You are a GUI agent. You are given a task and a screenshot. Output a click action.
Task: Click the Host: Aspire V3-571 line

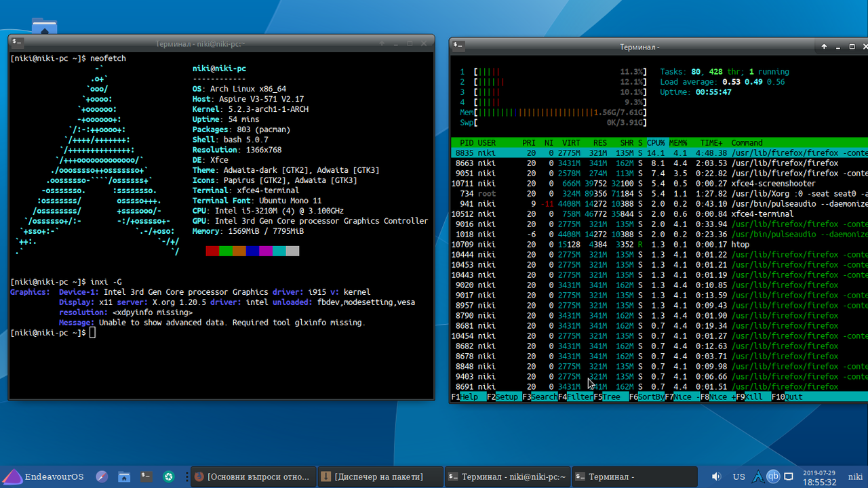pos(248,99)
